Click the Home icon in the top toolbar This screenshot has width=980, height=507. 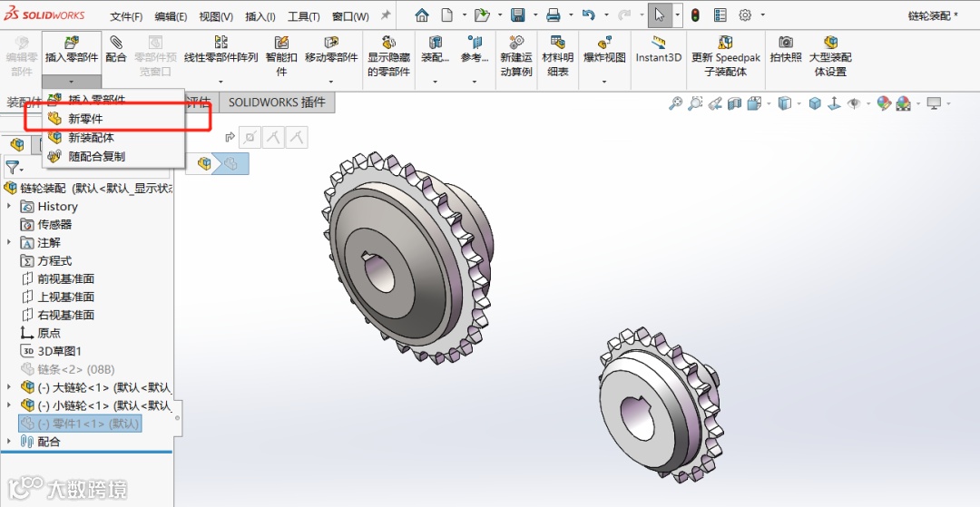pyautogui.click(x=422, y=15)
